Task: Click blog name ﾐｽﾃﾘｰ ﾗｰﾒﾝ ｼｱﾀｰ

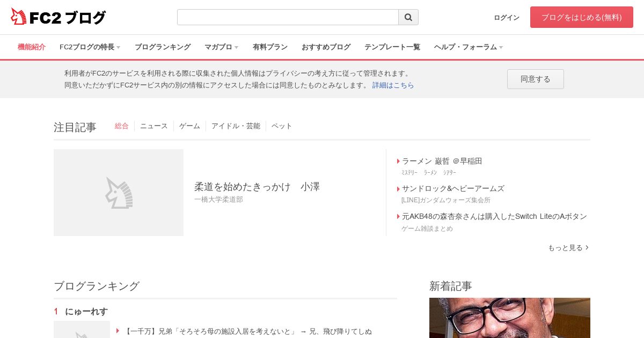Action: [x=429, y=172]
